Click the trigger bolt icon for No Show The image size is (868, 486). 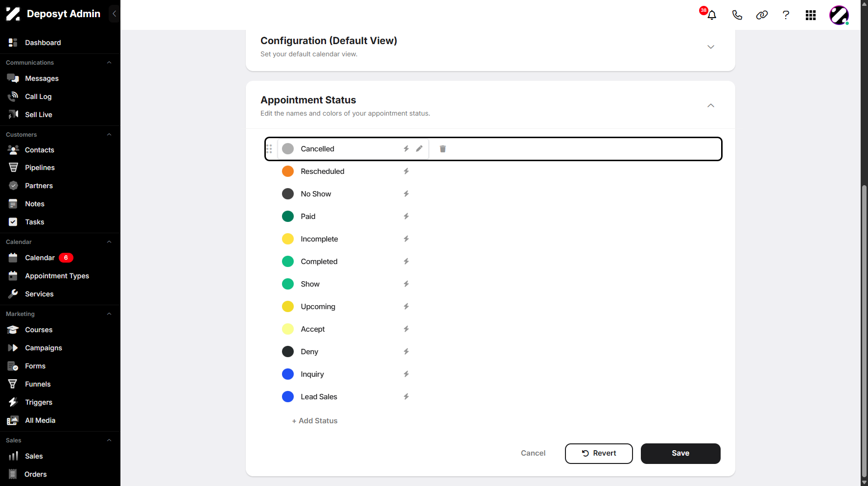406,194
